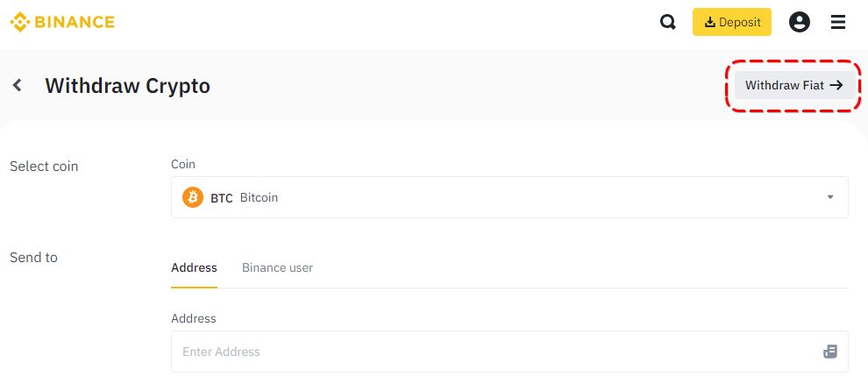The image size is (868, 391).
Task: Click the Send to label
Action: coord(33,257)
